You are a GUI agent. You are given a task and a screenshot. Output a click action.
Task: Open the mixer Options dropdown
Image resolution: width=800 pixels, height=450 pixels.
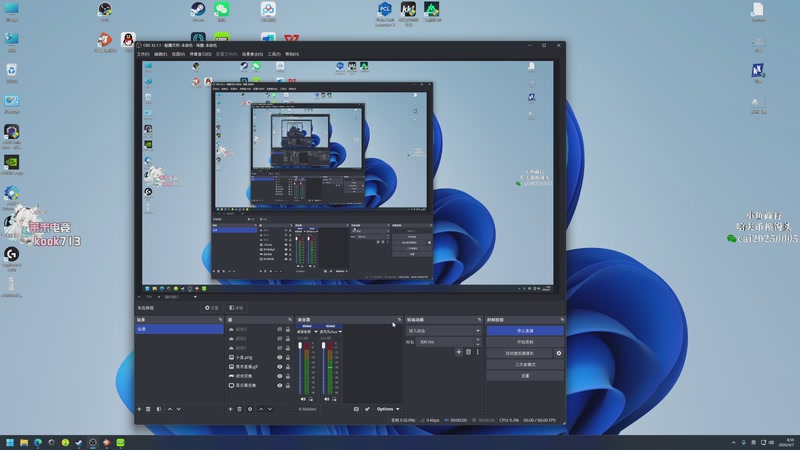[388, 409]
